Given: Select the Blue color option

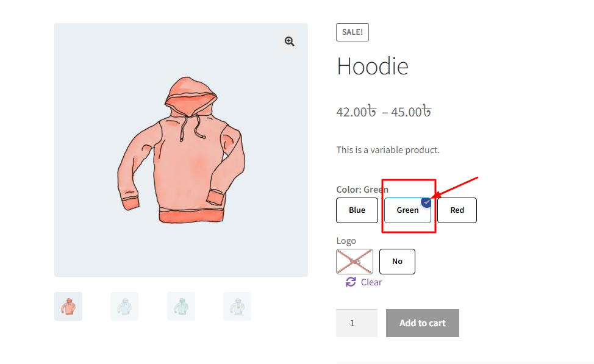Looking at the screenshot, I should pos(357,210).
